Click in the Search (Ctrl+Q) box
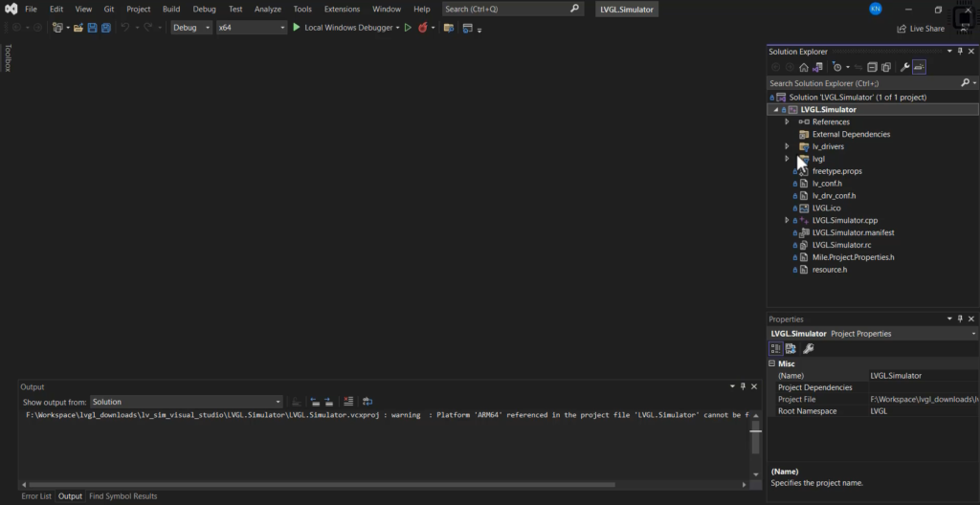 pos(512,9)
